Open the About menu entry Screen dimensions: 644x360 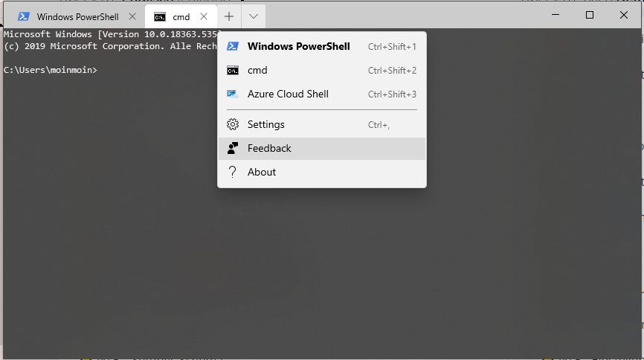coord(321,173)
